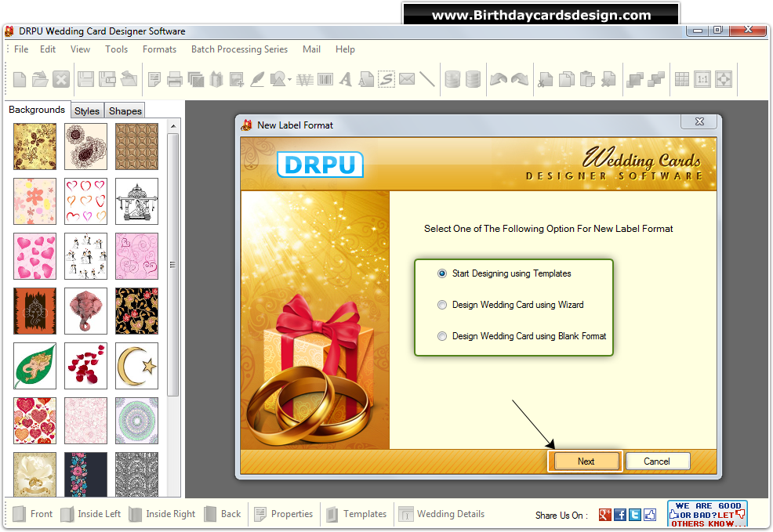Click the backgrounds panel scrollbar thumb
The image size is (773, 532).
172,265
